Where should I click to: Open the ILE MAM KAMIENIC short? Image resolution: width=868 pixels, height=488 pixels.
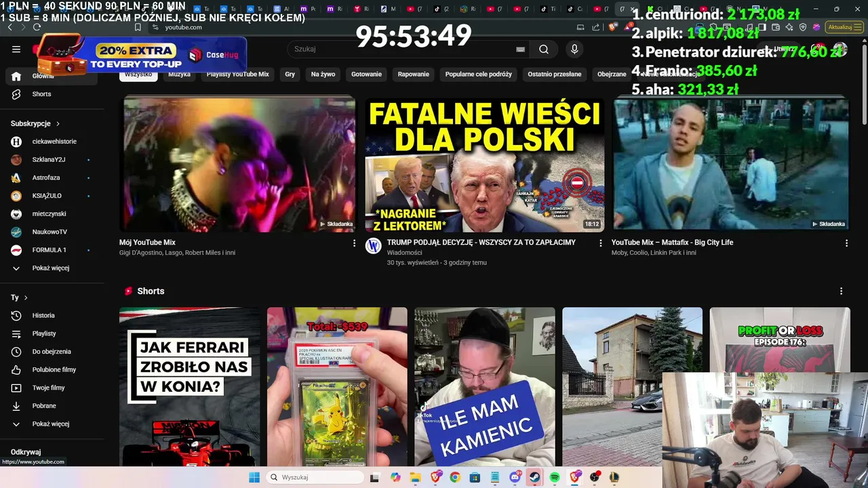pyautogui.click(x=485, y=387)
